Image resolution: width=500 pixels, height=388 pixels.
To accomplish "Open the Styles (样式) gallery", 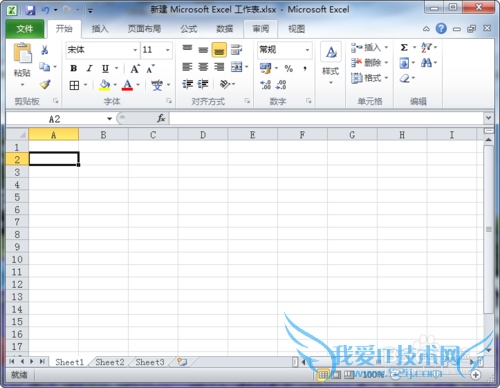I will coord(331,63).
